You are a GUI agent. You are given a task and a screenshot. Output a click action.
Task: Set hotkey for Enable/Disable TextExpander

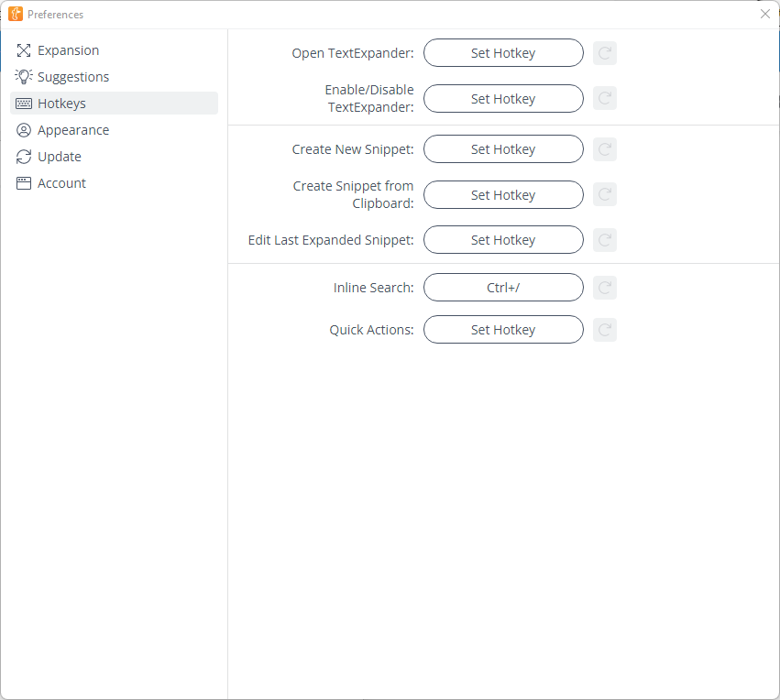[x=503, y=99]
